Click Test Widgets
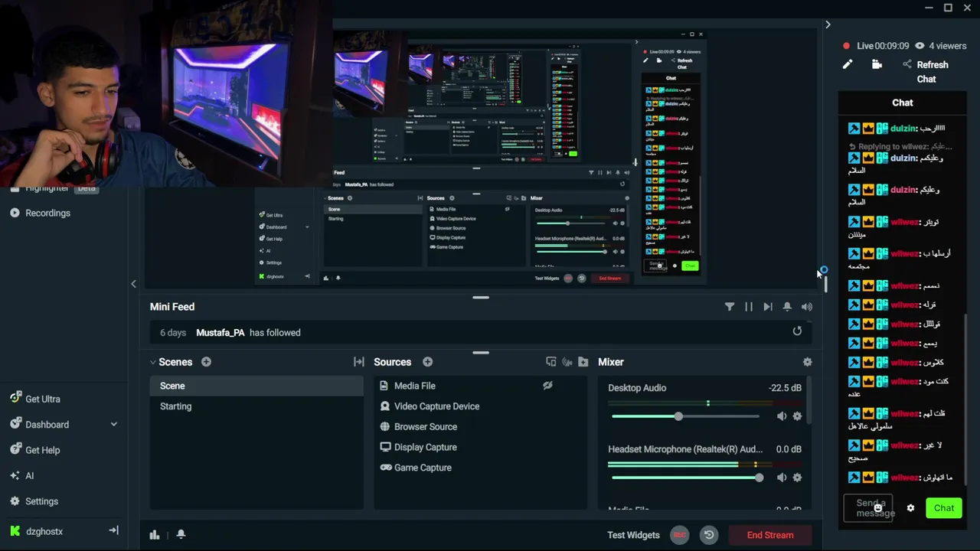Viewport: 980px width, 551px height. tap(633, 535)
